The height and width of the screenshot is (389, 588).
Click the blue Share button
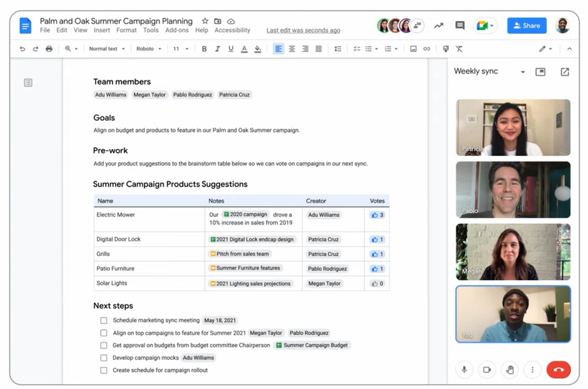pos(526,26)
